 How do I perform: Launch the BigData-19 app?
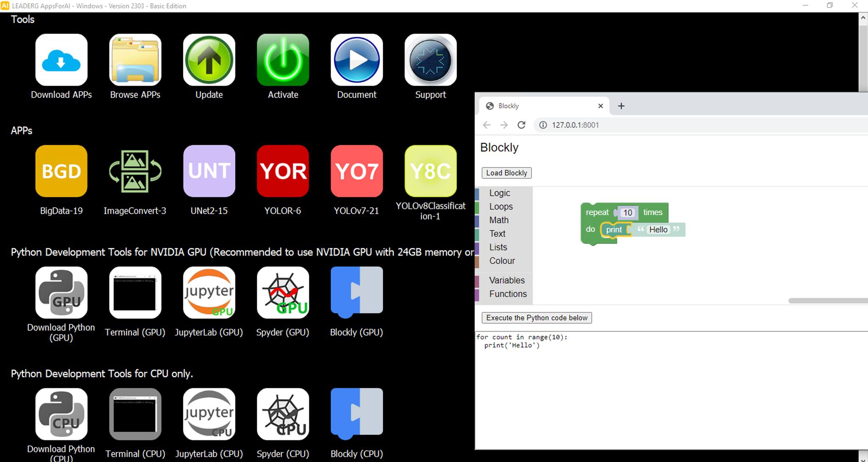coord(61,171)
